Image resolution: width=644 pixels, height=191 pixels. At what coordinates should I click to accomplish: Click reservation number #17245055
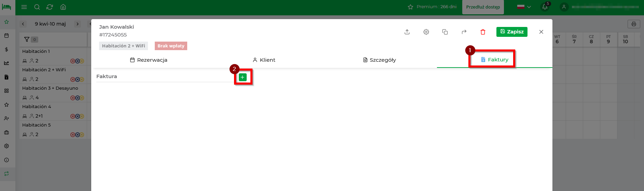[113, 35]
